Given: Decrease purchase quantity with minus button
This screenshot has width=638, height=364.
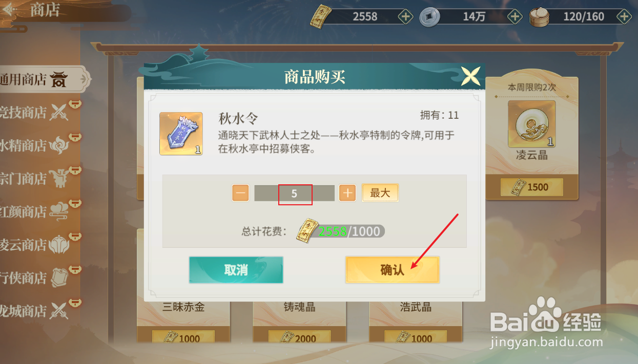Looking at the screenshot, I should 241,193.
